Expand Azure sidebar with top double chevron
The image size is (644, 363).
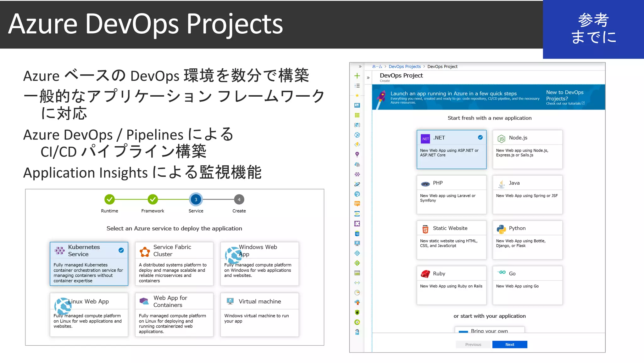[360, 66]
